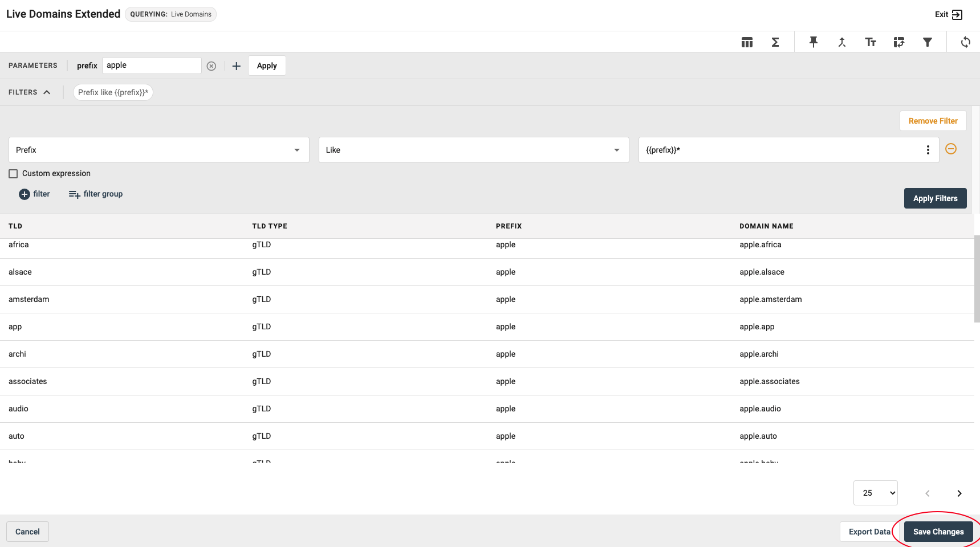
Task: Enable the Custom expression checkbox
Action: (13, 174)
